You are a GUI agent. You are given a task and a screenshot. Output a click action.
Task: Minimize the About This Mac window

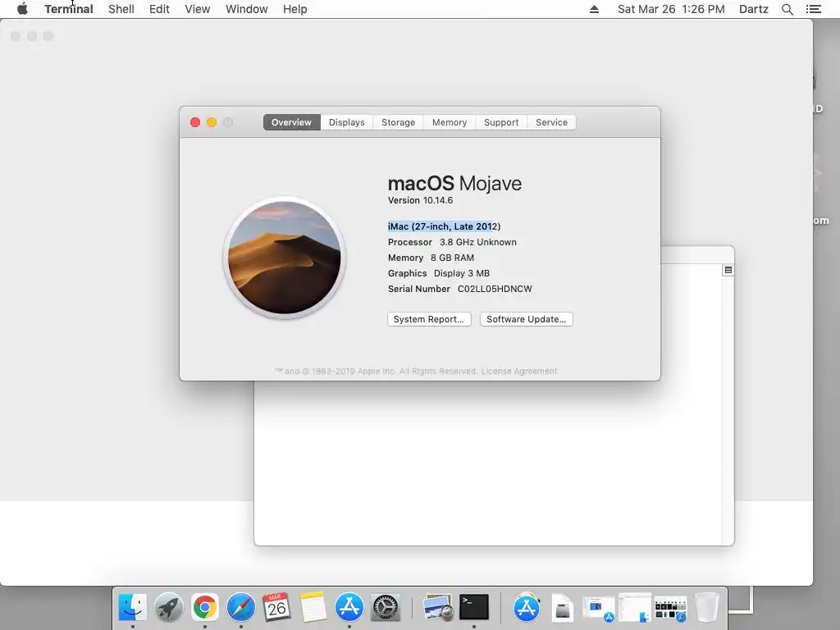point(212,122)
